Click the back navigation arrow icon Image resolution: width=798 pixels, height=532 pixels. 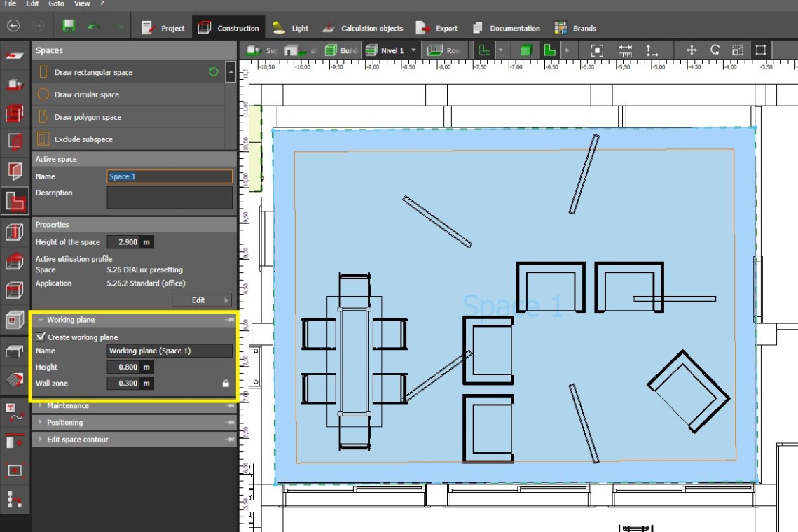point(13,26)
